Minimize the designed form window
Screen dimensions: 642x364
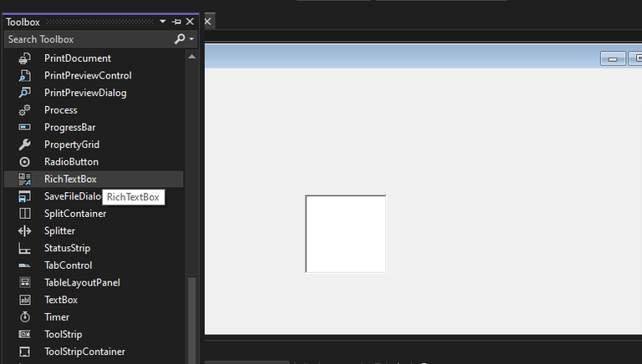point(613,59)
